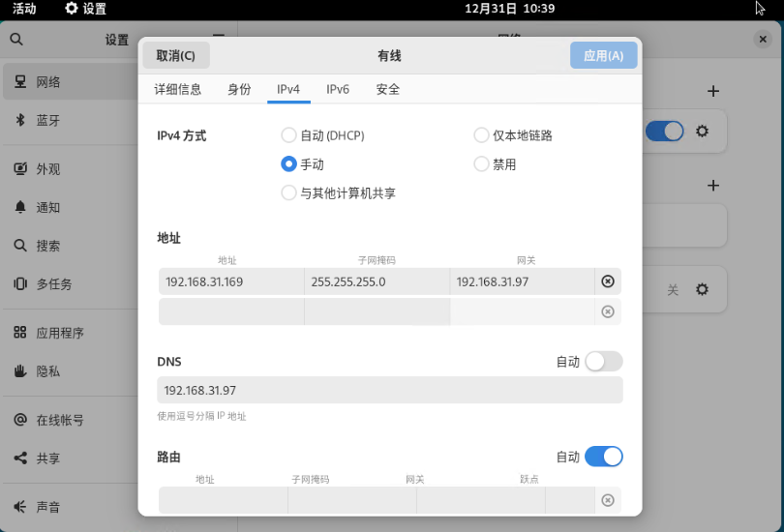Click the route address input field
This screenshot has height=532, width=784.
pyautogui.click(x=223, y=500)
